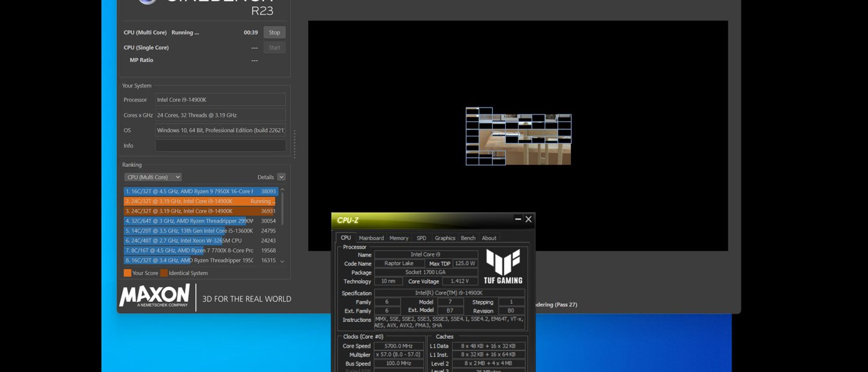Click the Technology value 10 nm
The image size is (868, 372).
coord(387,281)
